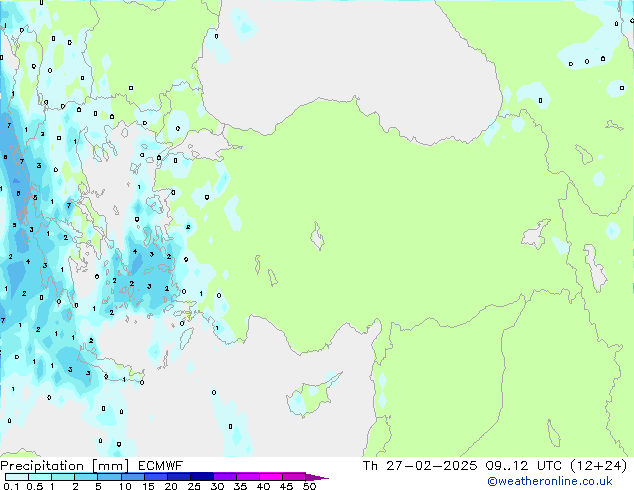Click the '20' legend scale label
This screenshot has width=634, height=490.
[x=171, y=486]
